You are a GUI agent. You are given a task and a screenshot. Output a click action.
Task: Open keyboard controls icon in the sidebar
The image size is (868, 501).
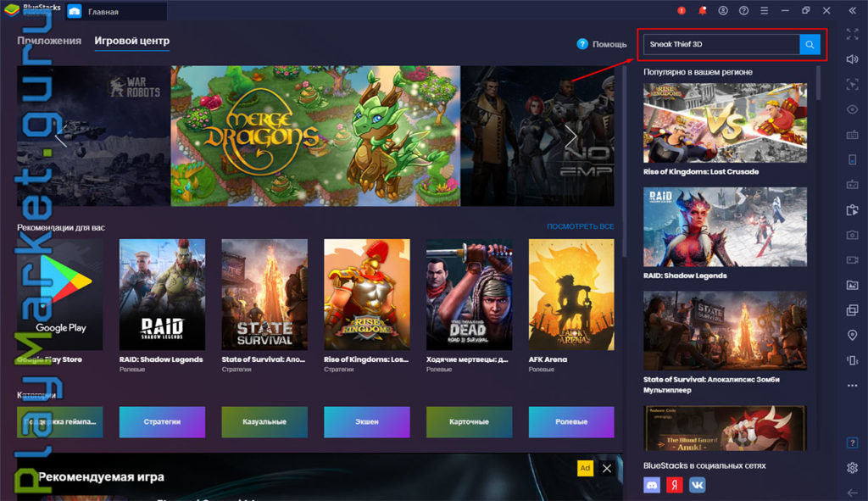(852, 135)
